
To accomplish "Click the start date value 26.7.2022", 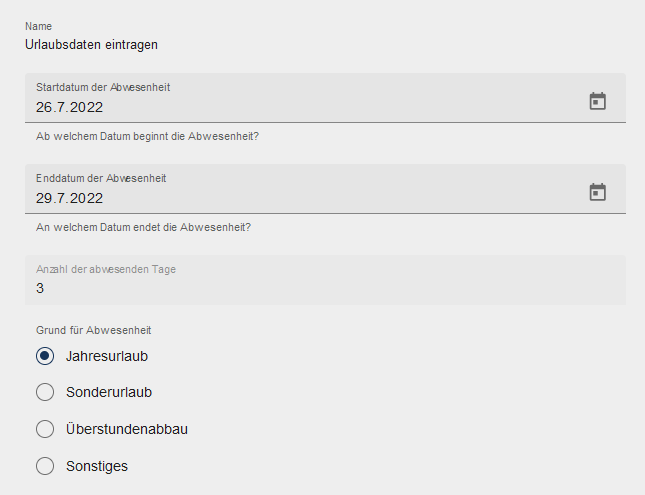I will coord(69,107).
